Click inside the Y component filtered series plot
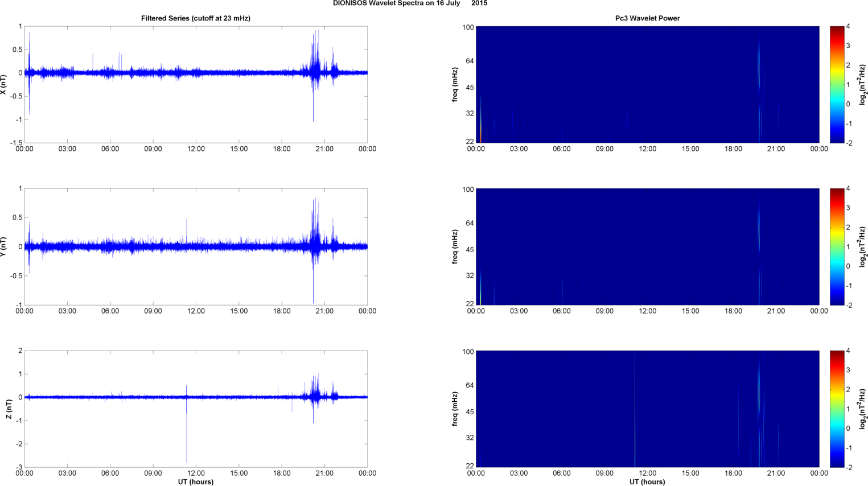Screen dimensions: 868x486 (196, 246)
